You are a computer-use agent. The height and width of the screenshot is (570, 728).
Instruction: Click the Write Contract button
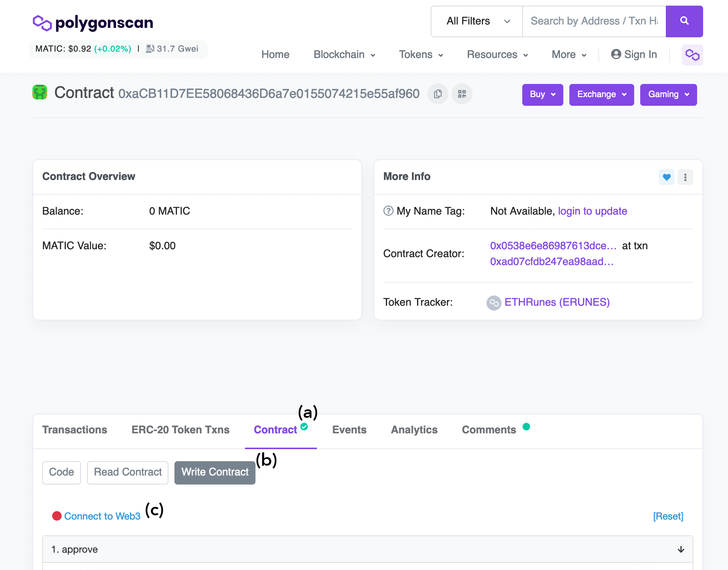click(215, 472)
